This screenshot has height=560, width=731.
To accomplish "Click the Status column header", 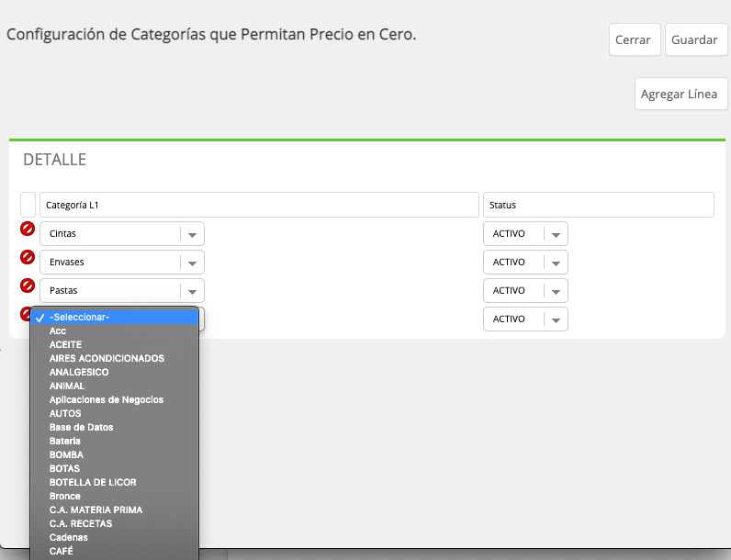I will coord(599,205).
